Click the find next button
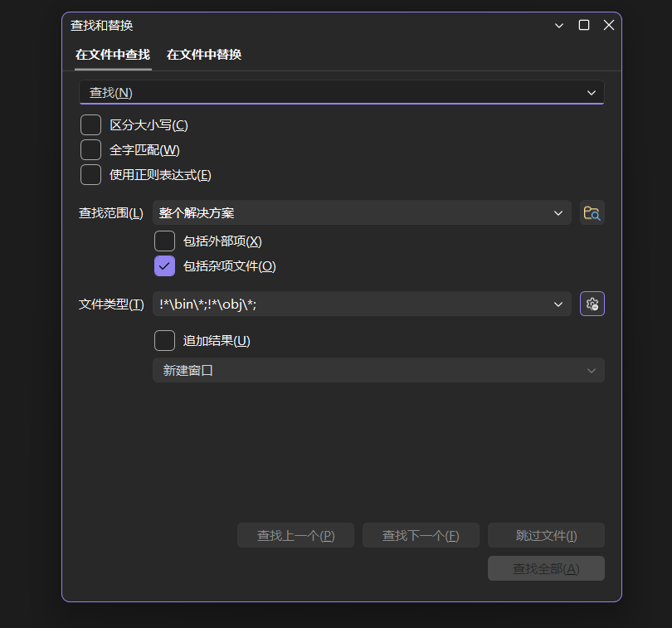The width and height of the screenshot is (672, 628). 421,535
